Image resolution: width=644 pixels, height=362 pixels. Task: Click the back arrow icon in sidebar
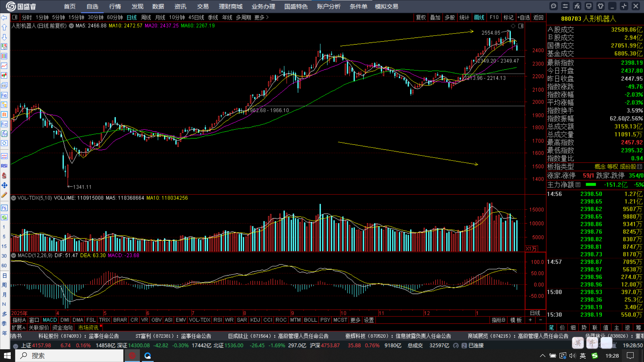pos(4,17)
